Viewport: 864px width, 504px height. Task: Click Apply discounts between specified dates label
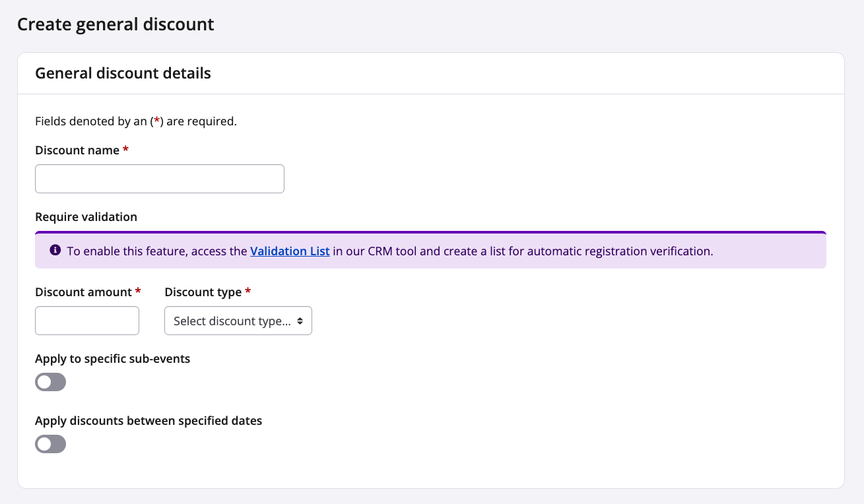click(149, 421)
